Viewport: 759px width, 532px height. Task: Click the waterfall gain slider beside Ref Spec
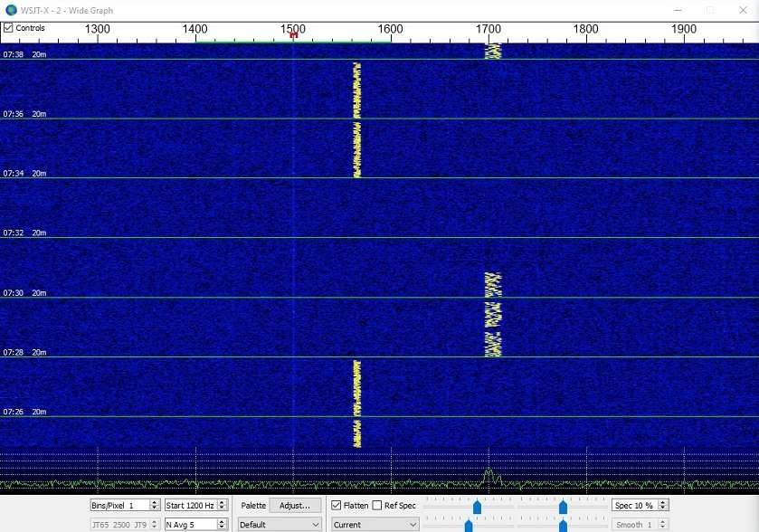pos(477,507)
